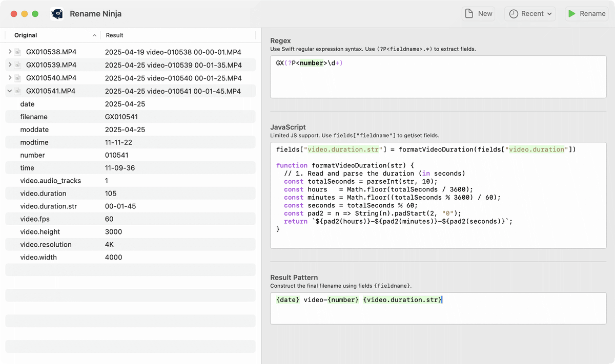Click the video.width value '4000'
The height and width of the screenshot is (364, 615).
[x=114, y=258]
